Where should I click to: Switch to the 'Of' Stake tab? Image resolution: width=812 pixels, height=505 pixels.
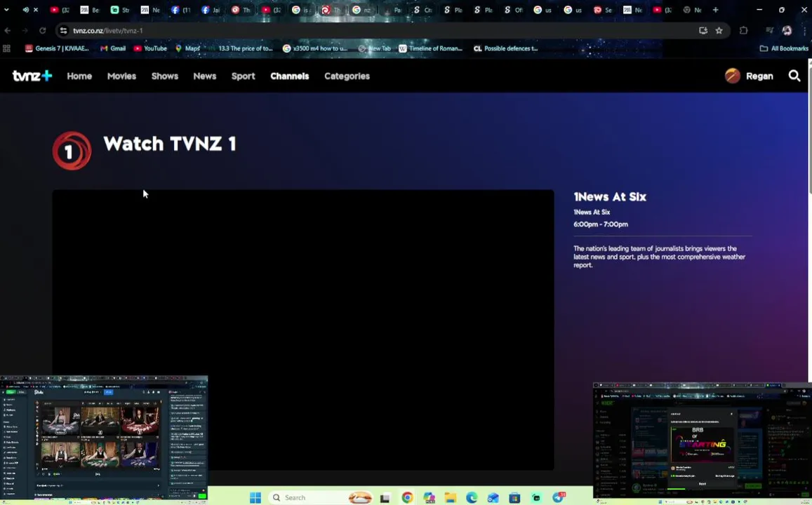pos(513,9)
